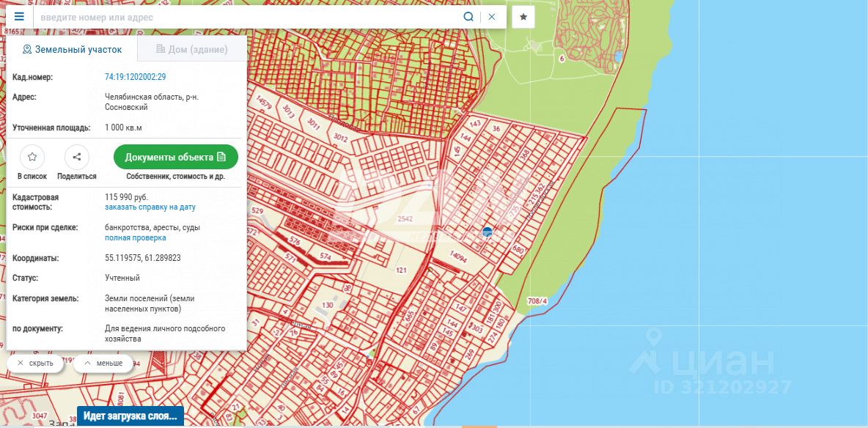The height and width of the screenshot is (428, 868).
Task: Click parcel 130 on the map
Action: [328, 305]
